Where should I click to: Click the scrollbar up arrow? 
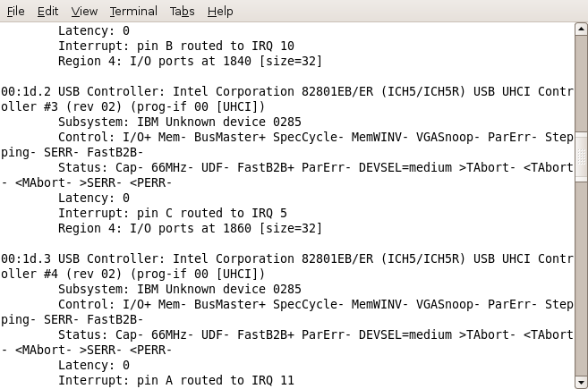point(581,29)
